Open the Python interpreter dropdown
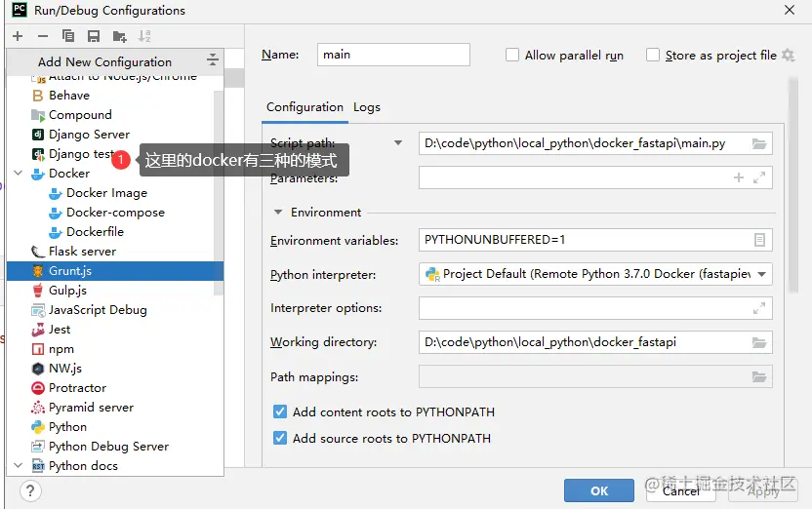This screenshot has height=509, width=812. (x=762, y=274)
